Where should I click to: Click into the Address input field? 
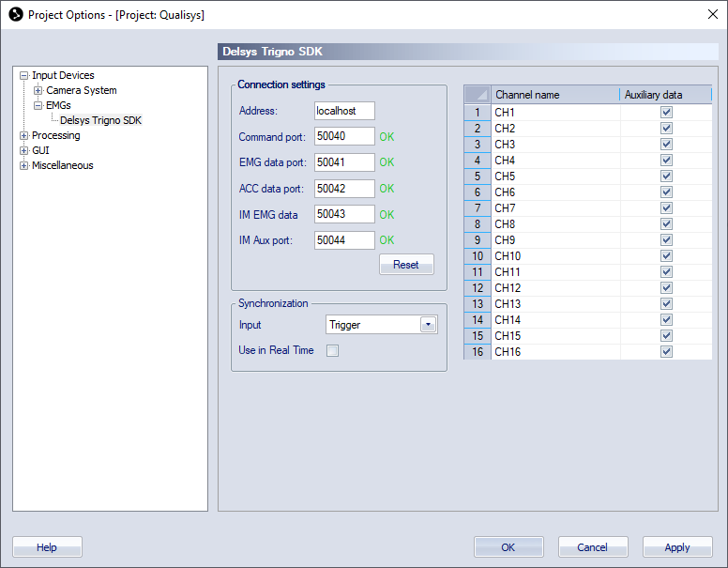point(344,111)
